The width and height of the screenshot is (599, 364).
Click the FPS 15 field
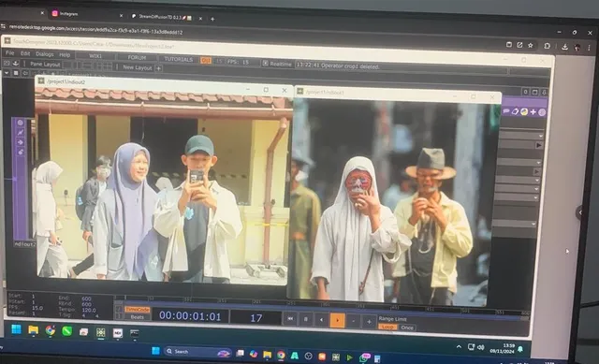coord(238,62)
